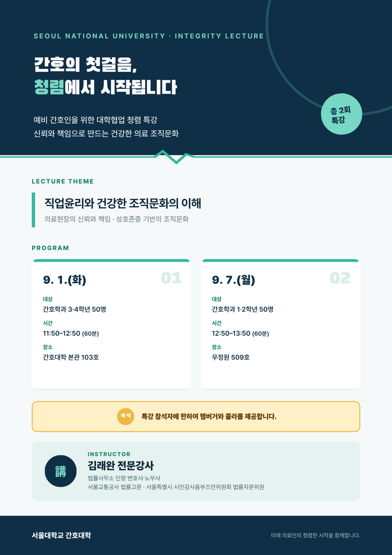Click the yellow 혜택 badge
Image resolution: width=392 pixels, height=555 pixels.
click(126, 416)
